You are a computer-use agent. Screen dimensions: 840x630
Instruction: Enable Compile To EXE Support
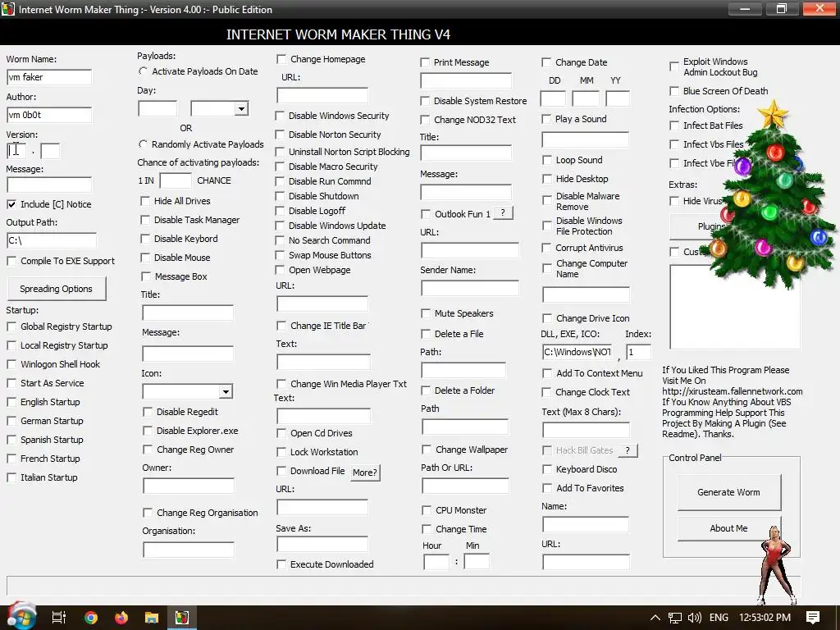pos(11,261)
